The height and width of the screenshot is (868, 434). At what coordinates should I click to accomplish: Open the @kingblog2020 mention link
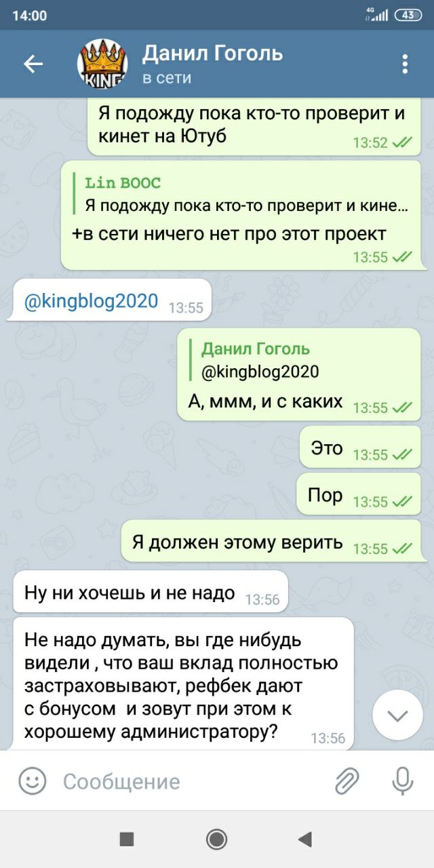(x=91, y=301)
